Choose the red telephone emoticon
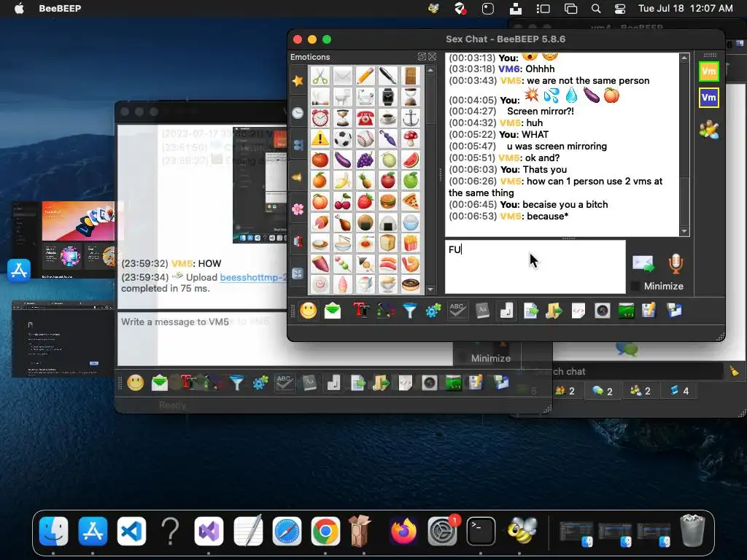The width and height of the screenshot is (747, 560). (365, 117)
